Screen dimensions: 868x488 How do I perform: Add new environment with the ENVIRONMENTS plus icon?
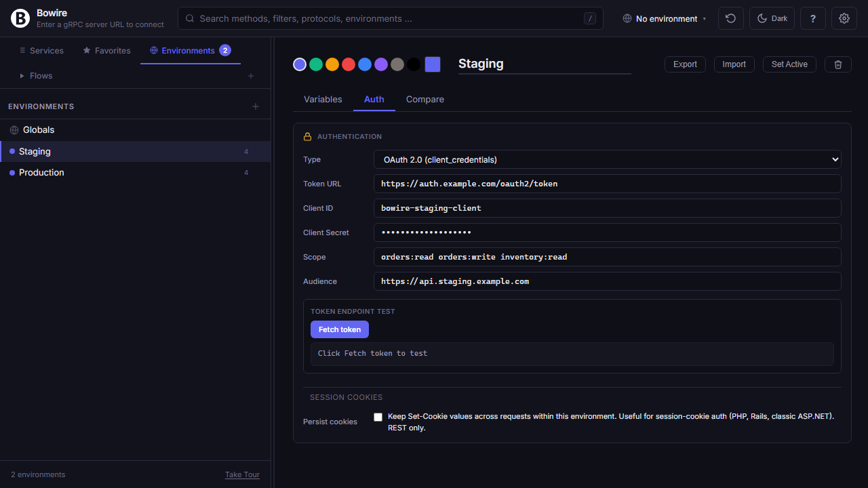click(256, 106)
